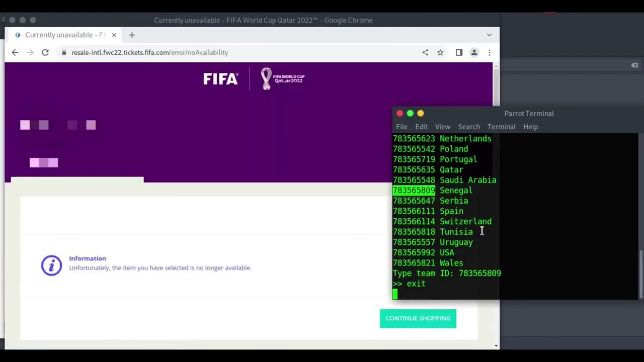644x362 pixels.
Task: Open the Terminal menu in Parrot Terminal
Action: (x=502, y=127)
